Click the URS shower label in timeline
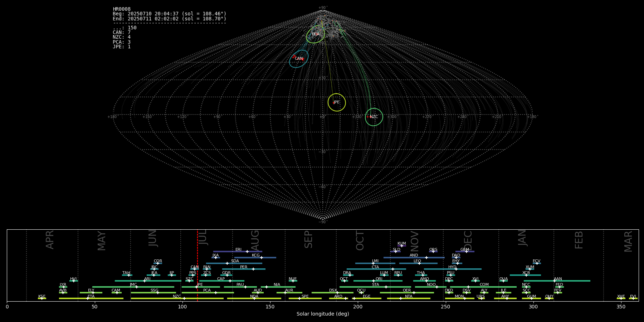Screen dimensions: 644x322 point(480,297)
